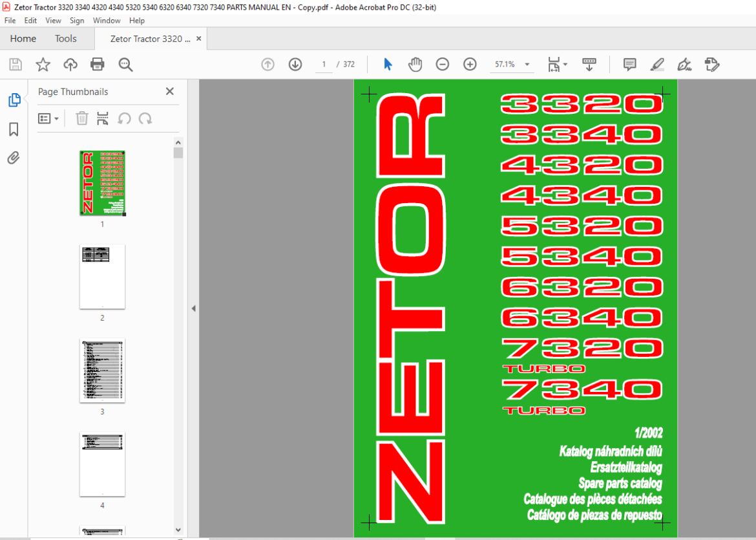
Task: Go to next page arrow
Action: pos(295,64)
